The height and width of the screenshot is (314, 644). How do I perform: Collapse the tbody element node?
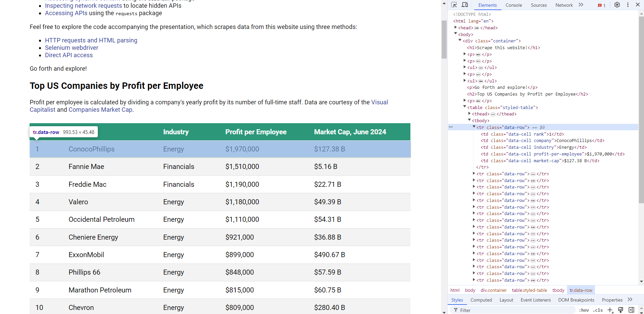coord(470,120)
